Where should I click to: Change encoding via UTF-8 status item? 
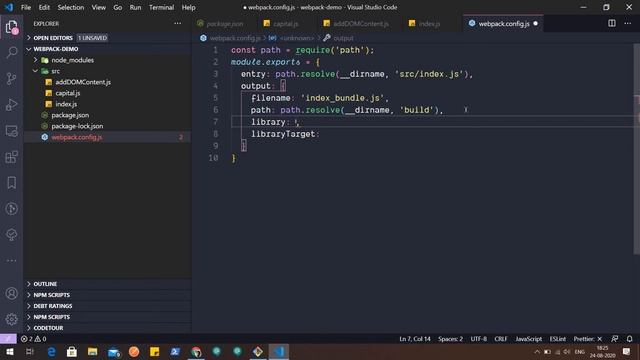pos(478,339)
